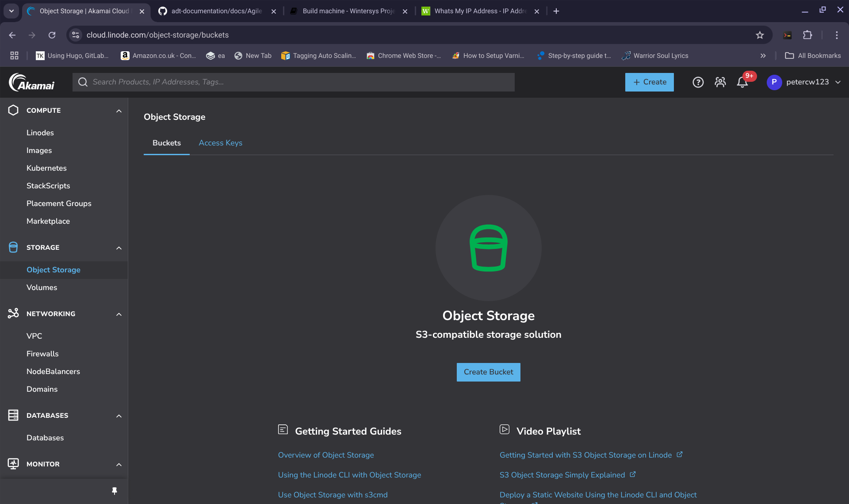
Task: Open the help question mark icon
Action: tap(698, 82)
